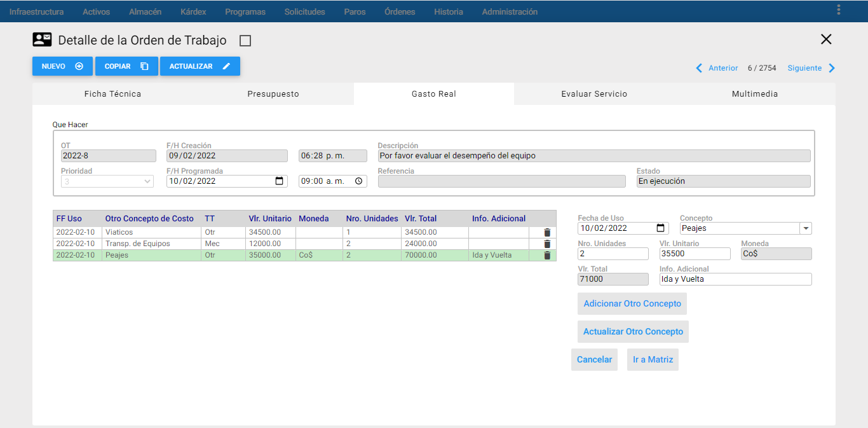Click the F/H Programada date field
This screenshot has height=428, width=868.
point(227,181)
